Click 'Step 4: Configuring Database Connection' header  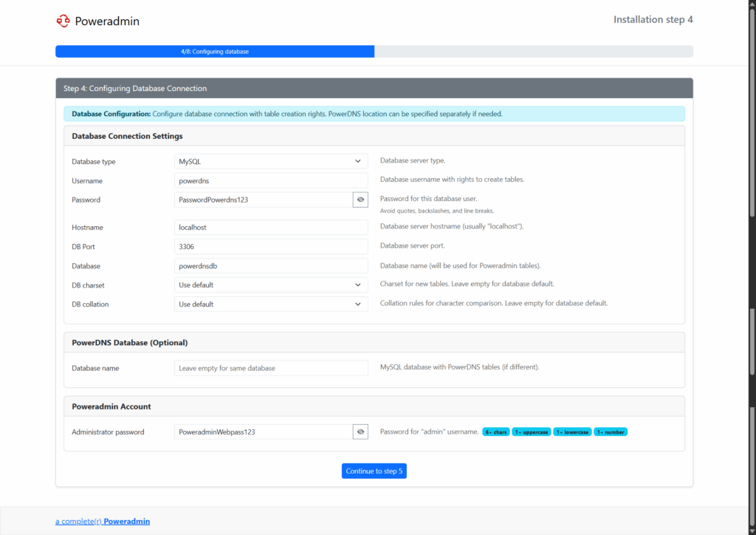(x=135, y=88)
